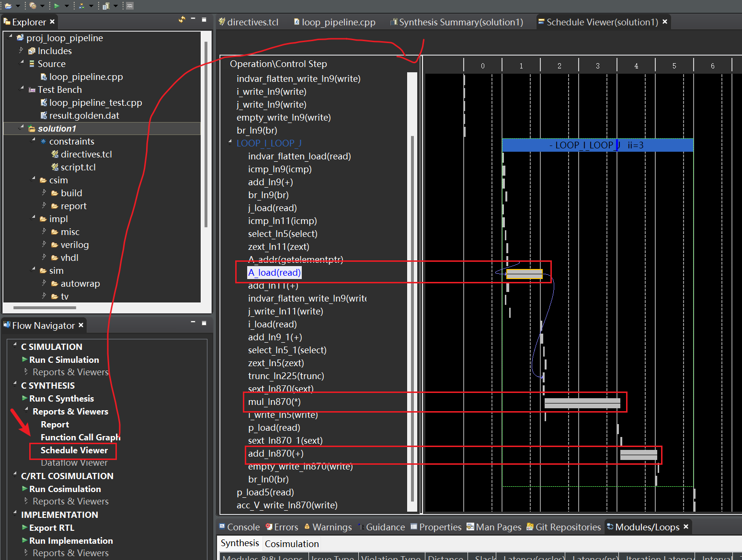Close the Flow Navigator tab
Screen dimensions: 742x560
[81, 325]
